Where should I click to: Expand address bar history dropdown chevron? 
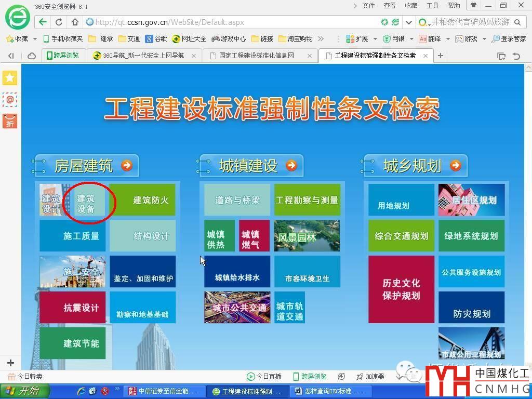(x=409, y=22)
